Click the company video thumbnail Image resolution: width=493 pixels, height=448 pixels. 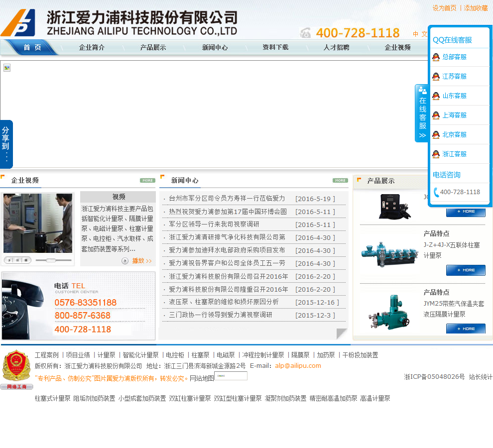38,223
